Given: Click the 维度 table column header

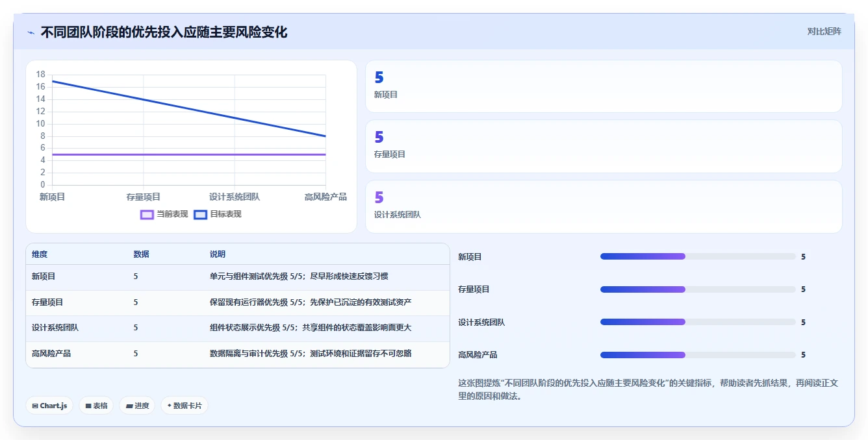Looking at the screenshot, I should pyautogui.click(x=40, y=254).
